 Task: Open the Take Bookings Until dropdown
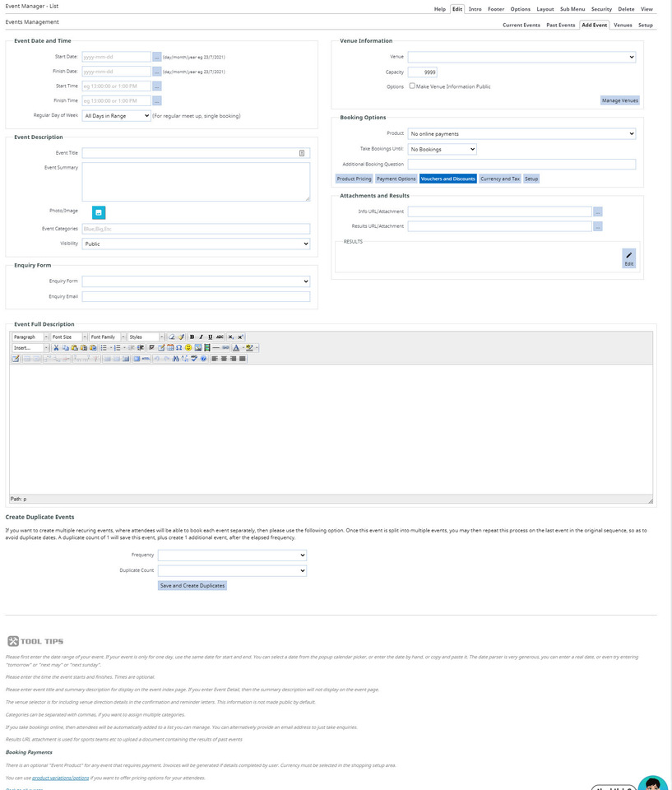[442, 149]
